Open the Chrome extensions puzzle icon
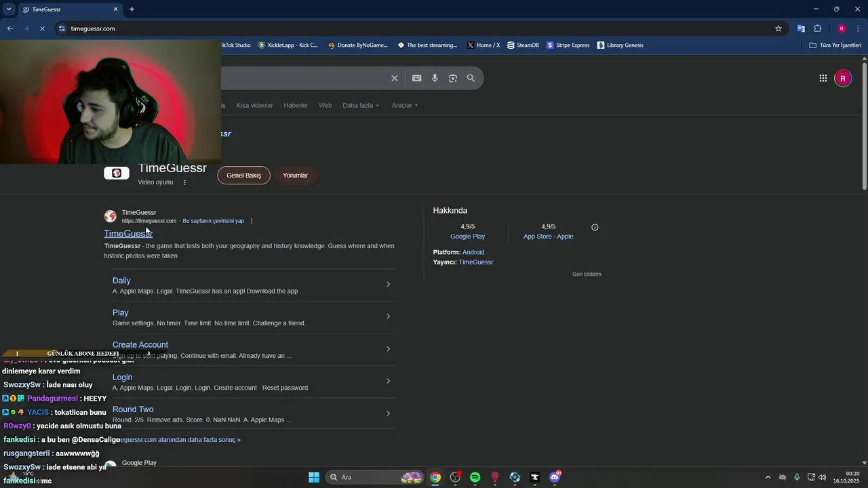868x488 pixels. 817,28
